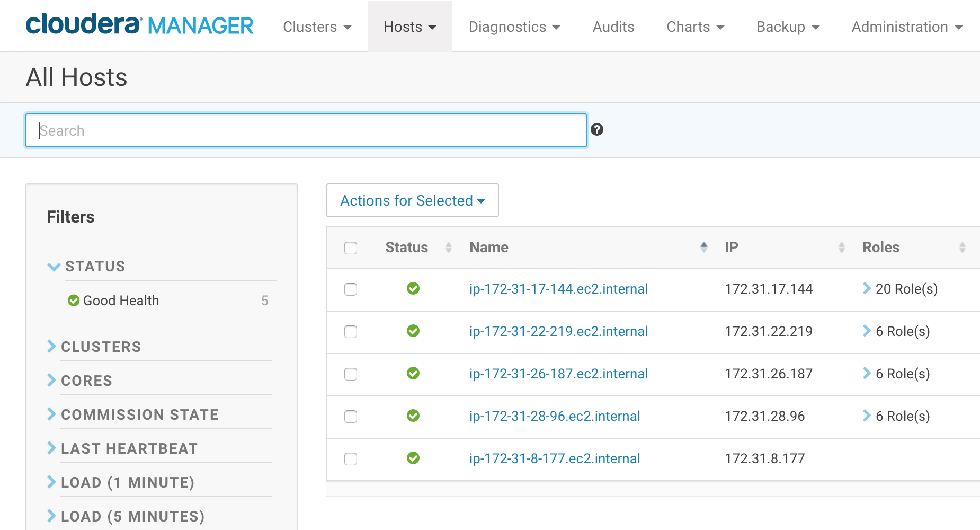Click the green health icon for ip-172-31-8-177

click(414, 459)
